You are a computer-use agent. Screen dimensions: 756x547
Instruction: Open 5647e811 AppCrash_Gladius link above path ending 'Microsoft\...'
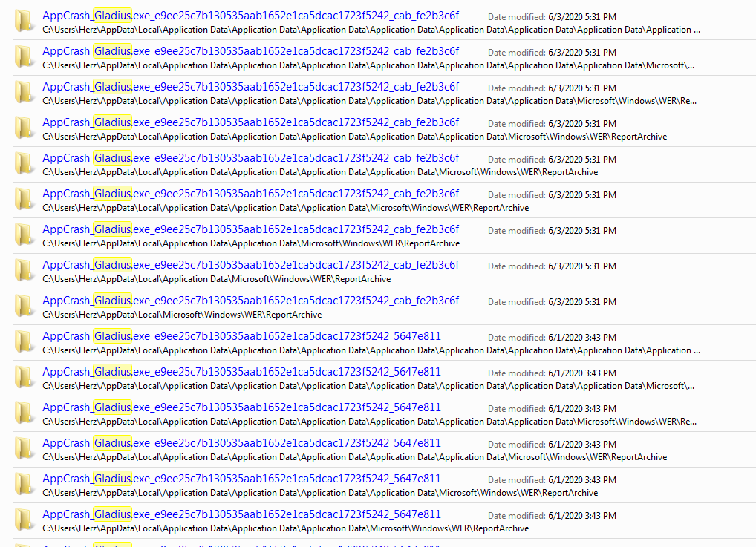(x=241, y=372)
